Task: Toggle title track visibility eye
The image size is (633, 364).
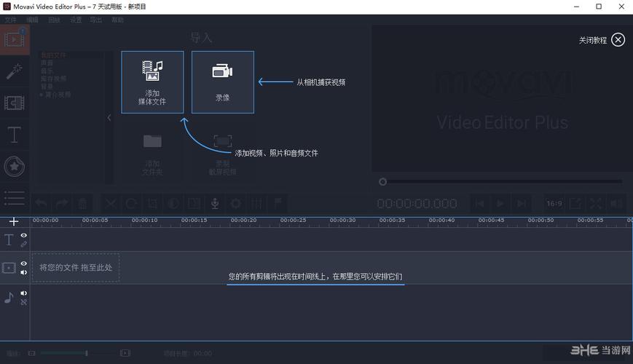Action: 24,235
